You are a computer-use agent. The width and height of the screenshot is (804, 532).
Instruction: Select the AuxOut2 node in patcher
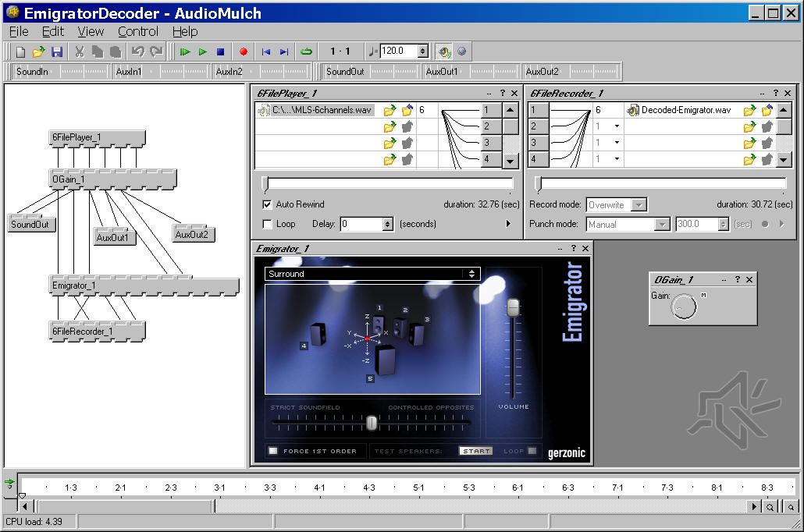pos(194,234)
